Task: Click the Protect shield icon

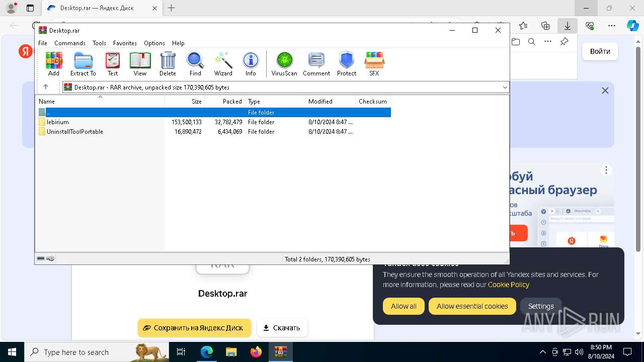Action: pos(347,64)
